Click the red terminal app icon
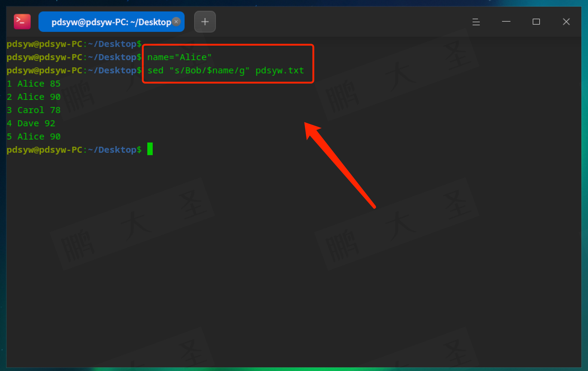 tap(22, 22)
